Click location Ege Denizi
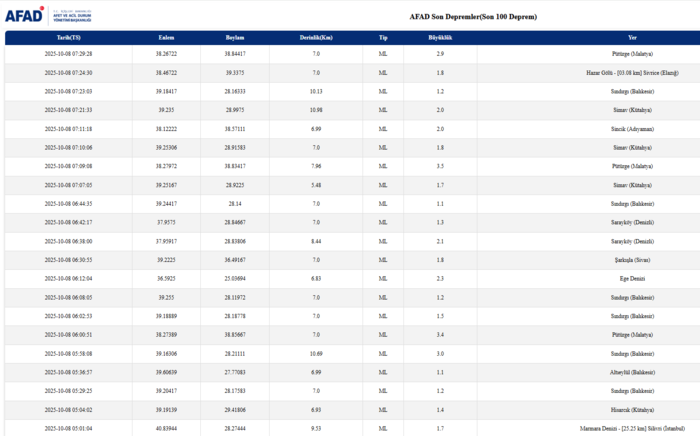Screen dimensions: 700x436 (632, 278)
